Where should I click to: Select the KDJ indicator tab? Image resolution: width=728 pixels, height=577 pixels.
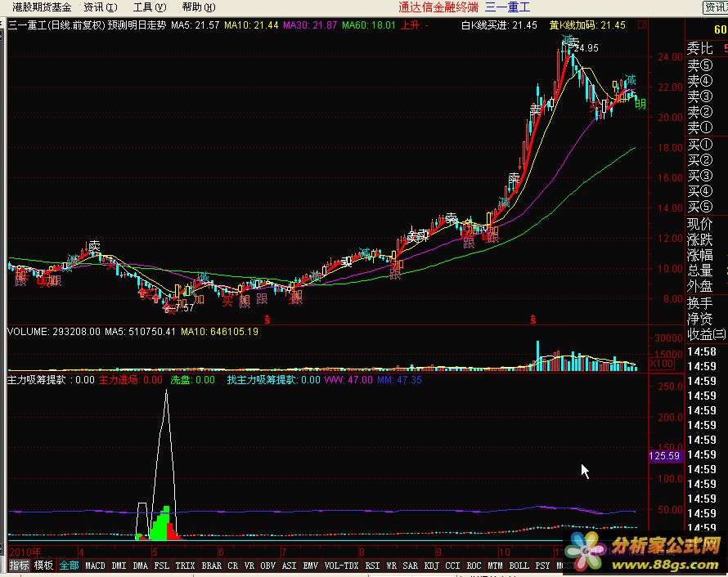tap(431, 566)
